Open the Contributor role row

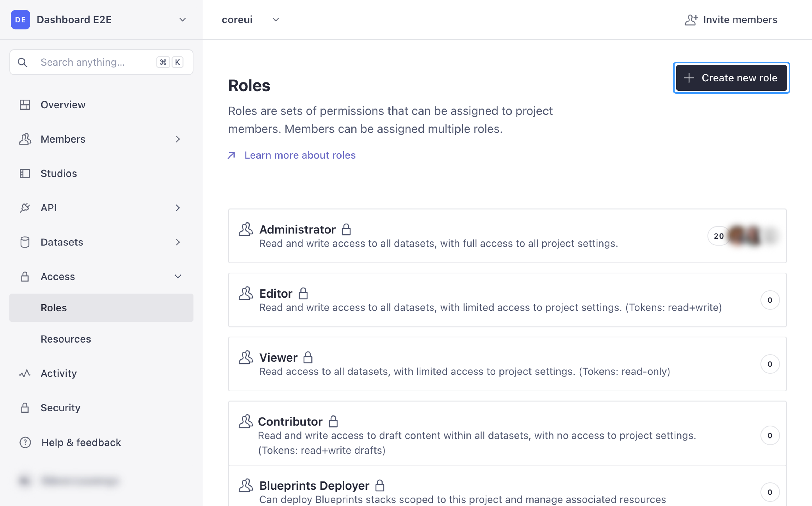[507, 433]
